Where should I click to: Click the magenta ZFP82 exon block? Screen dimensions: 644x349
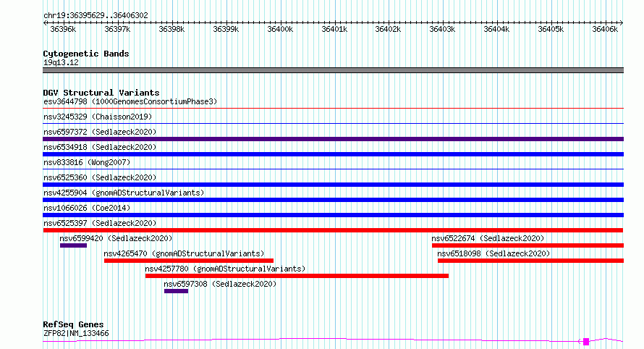click(586, 342)
